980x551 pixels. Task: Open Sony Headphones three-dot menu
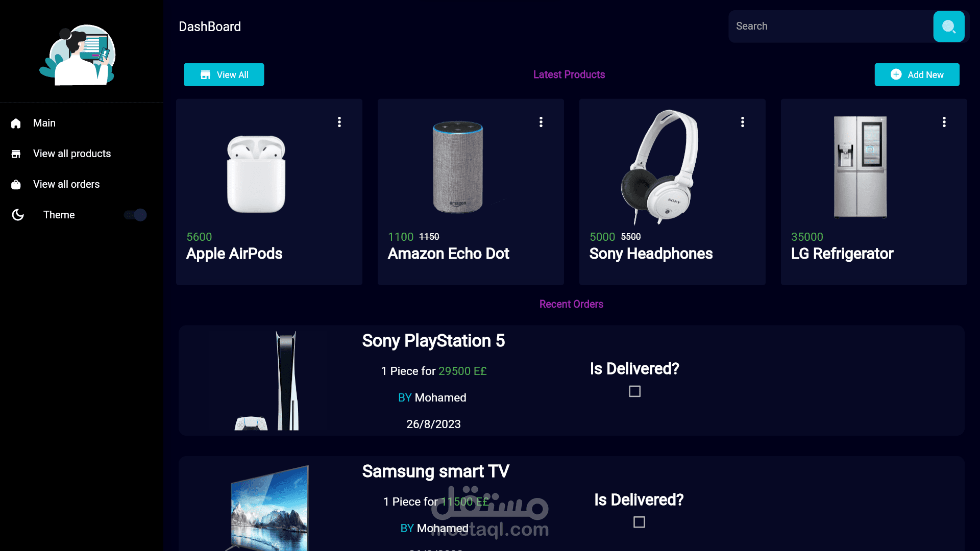[743, 122]
